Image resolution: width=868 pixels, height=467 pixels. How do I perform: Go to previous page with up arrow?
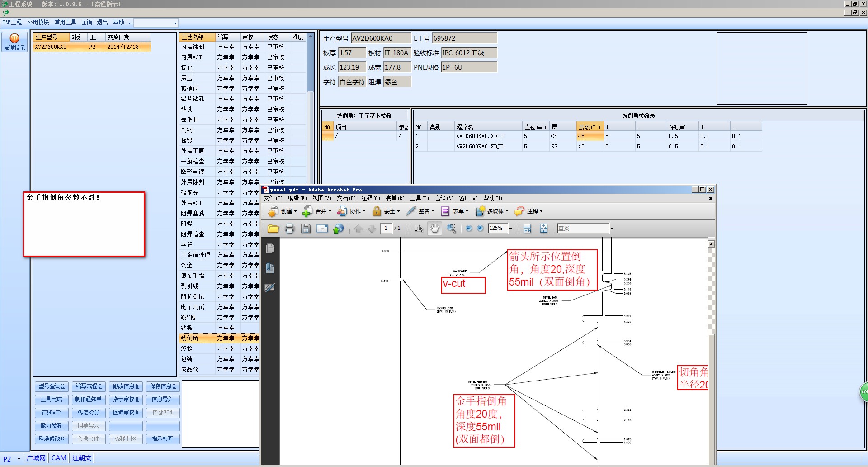click(x=359, y=229)
